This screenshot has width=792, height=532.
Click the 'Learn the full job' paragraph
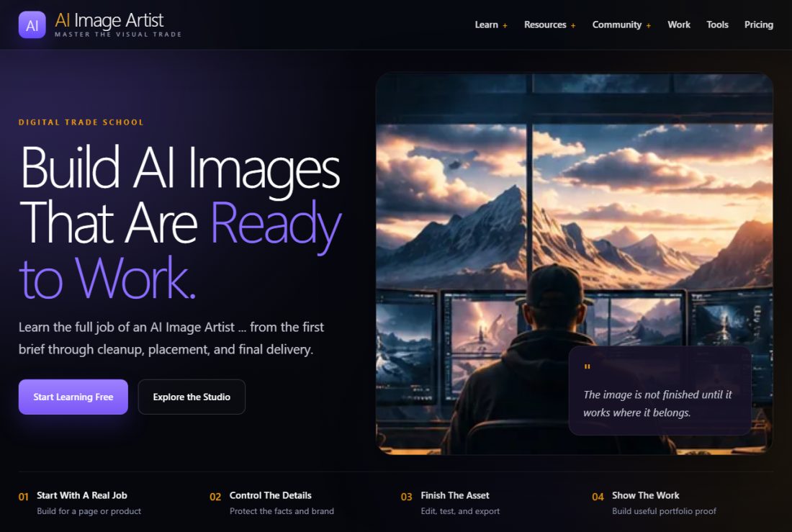(171, 338)
